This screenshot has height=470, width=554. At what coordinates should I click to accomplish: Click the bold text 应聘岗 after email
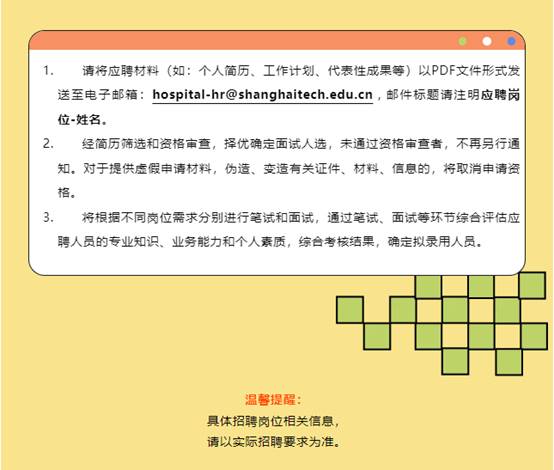(x=500, y=95)
